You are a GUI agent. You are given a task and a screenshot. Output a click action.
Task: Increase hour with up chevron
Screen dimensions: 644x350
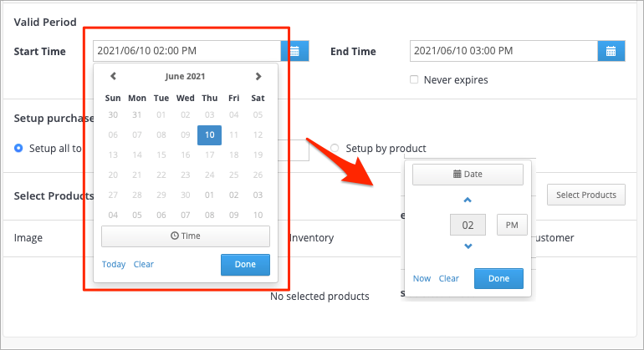point(468,200)
